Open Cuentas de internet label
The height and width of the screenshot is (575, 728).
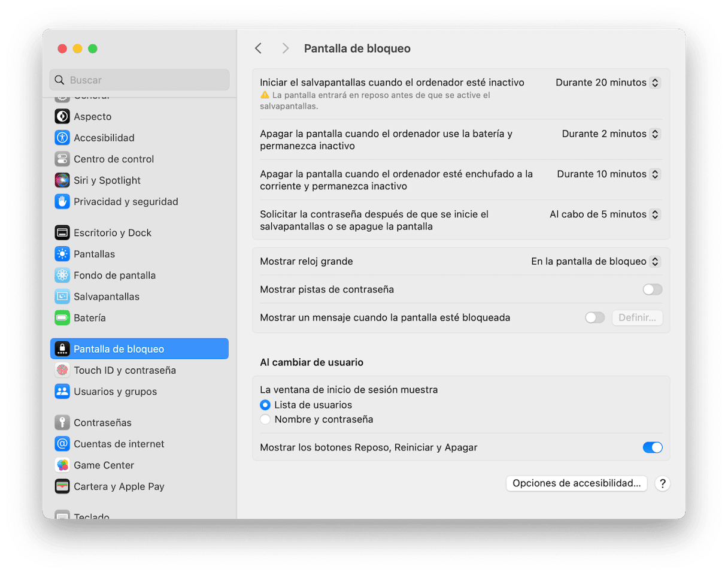pyautogui.click(x=119, y=444)
